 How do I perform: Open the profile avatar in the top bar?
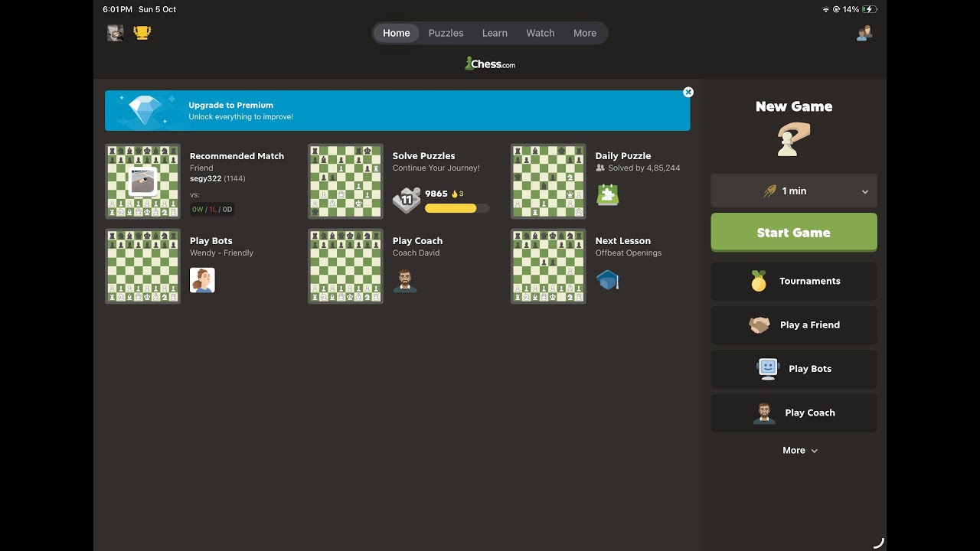(x=116, y=33)
